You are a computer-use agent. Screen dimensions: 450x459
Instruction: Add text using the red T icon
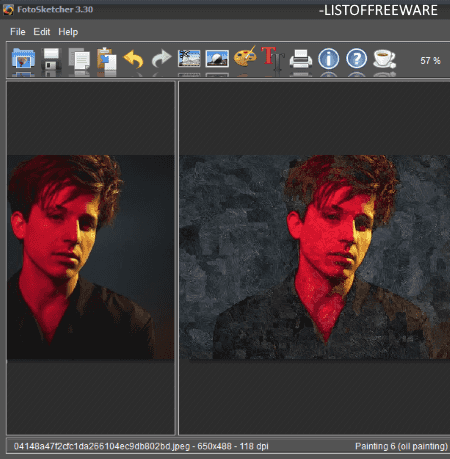tap(273, 58)
